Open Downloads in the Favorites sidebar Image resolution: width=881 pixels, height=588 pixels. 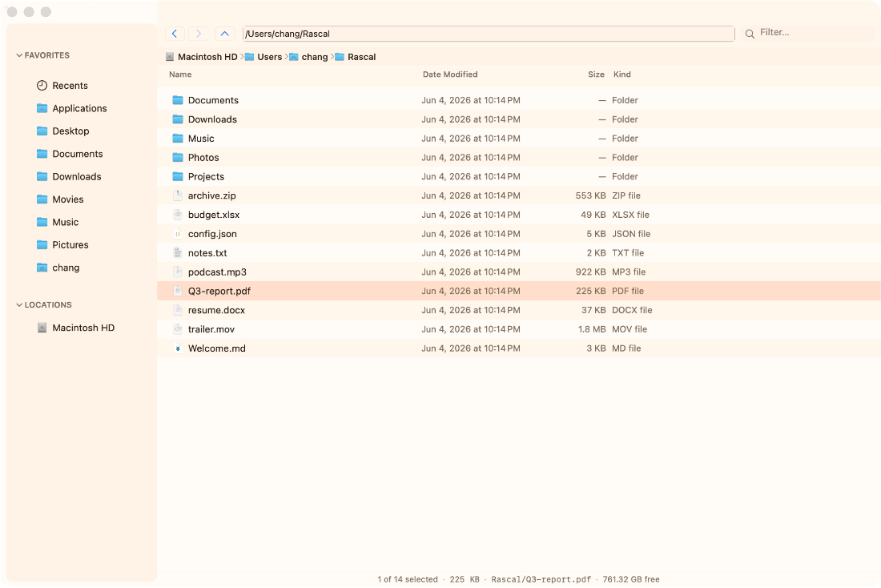[77, 176]
